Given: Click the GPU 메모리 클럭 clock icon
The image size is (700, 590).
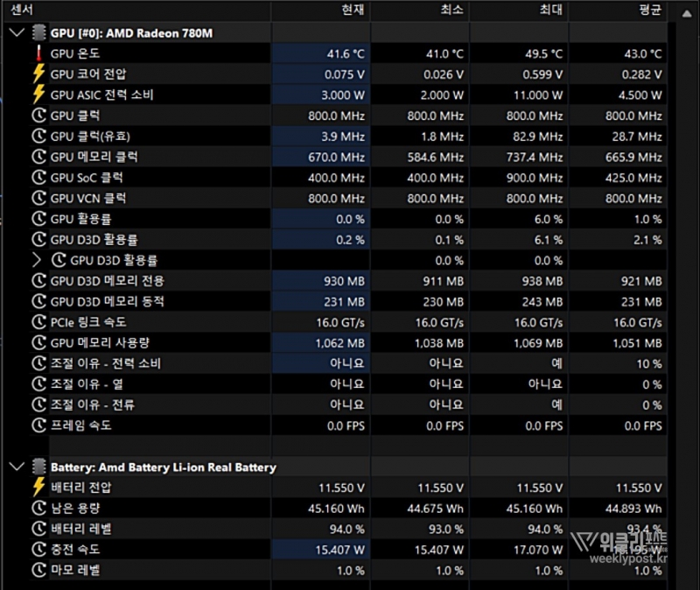Looking at the screenshot, I should pyautogui.click(x=38, y=157).
